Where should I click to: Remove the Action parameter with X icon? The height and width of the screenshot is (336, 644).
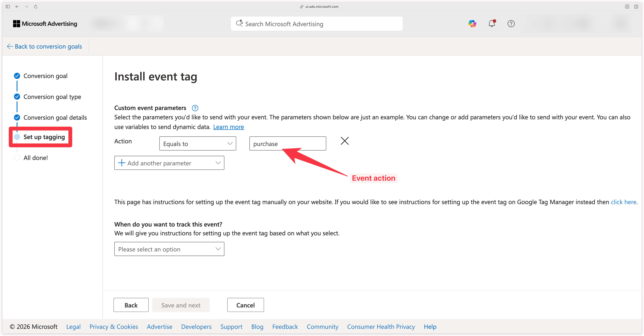tap(345, 141)
